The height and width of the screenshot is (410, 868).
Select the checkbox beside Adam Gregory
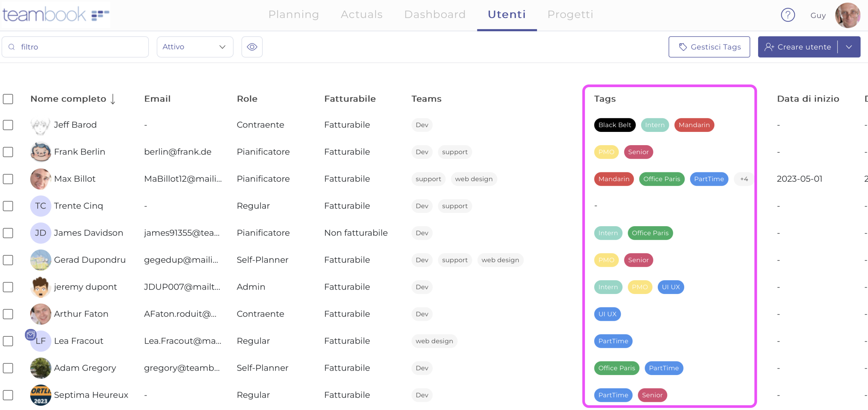[8, 368]
